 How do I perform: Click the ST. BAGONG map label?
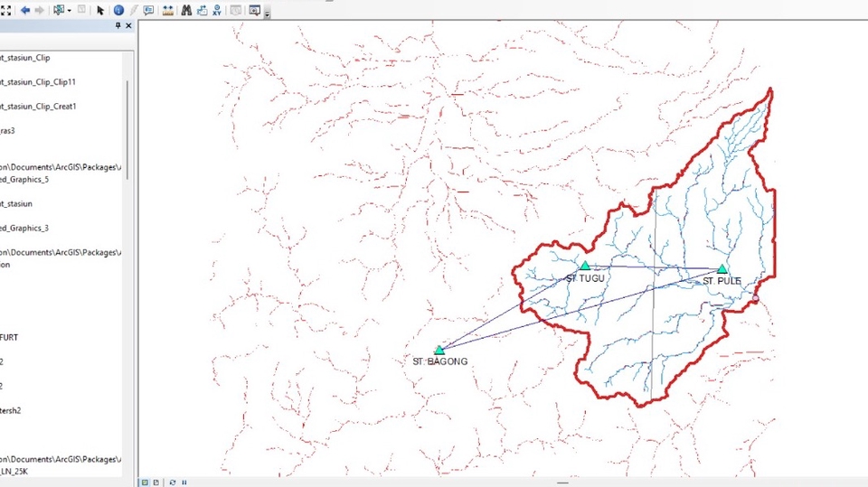440,361
